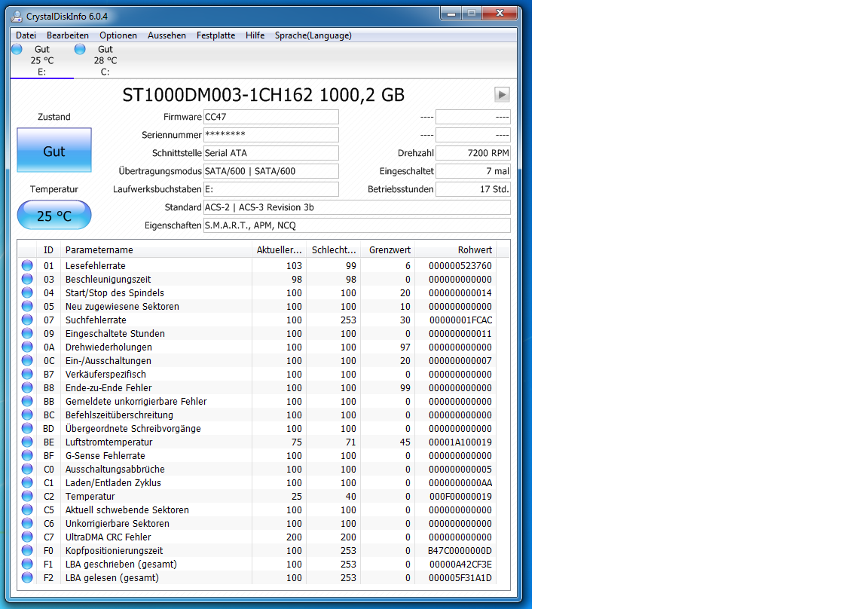The width and height of the screenshot is (868, 609).
Task: Select the E: drive tab
Action: tap(42, 60)
